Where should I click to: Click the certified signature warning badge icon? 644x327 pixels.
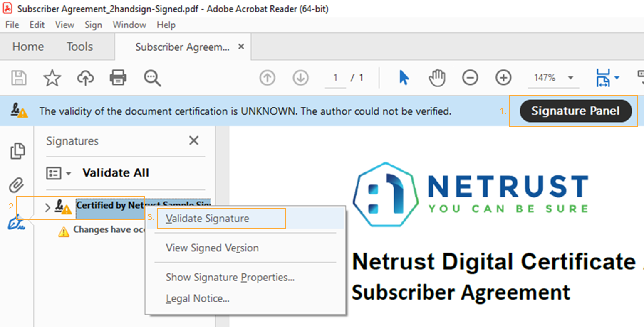63,207
